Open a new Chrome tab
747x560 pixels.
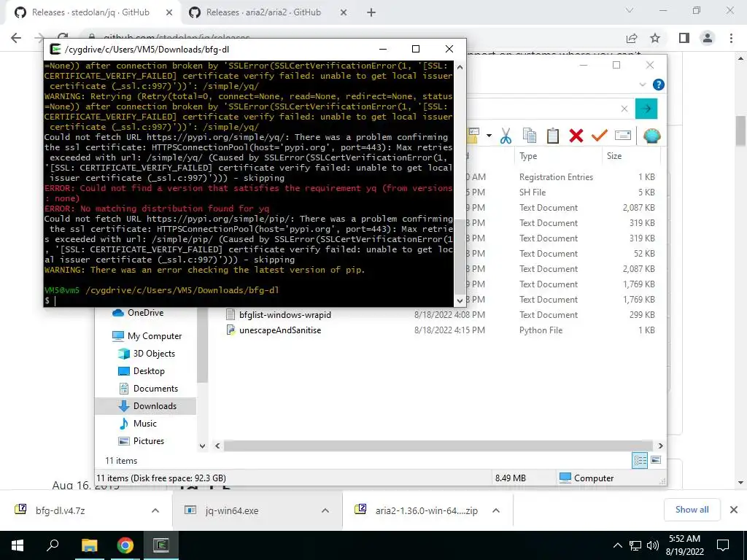371,13
